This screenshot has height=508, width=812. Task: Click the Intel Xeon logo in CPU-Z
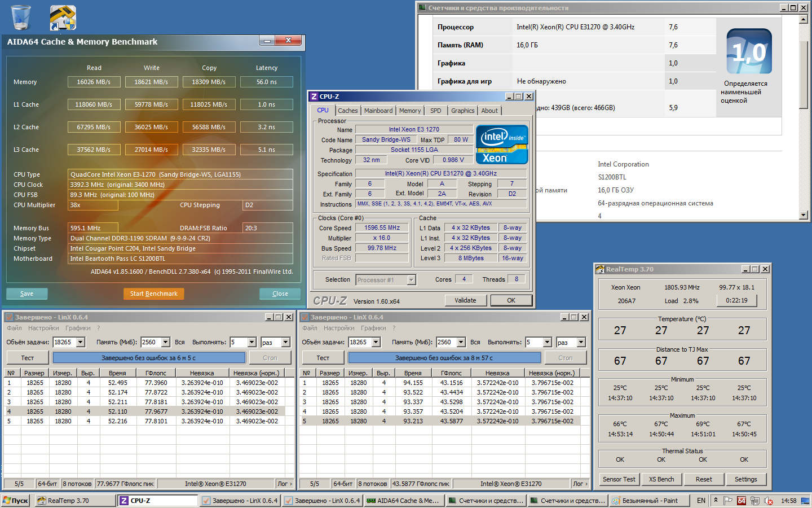click(502, 144)
